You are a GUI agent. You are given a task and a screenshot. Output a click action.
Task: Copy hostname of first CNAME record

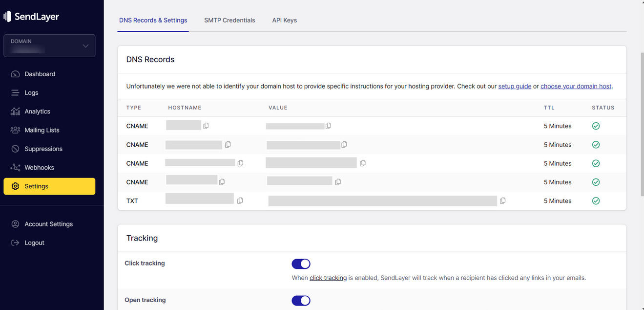[206, 126]
